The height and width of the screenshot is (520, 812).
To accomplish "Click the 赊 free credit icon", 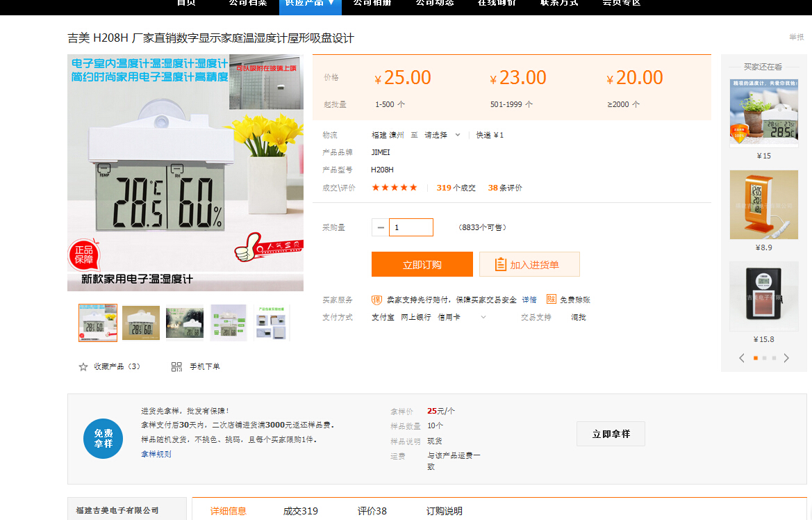I will [x=551, y=300].
